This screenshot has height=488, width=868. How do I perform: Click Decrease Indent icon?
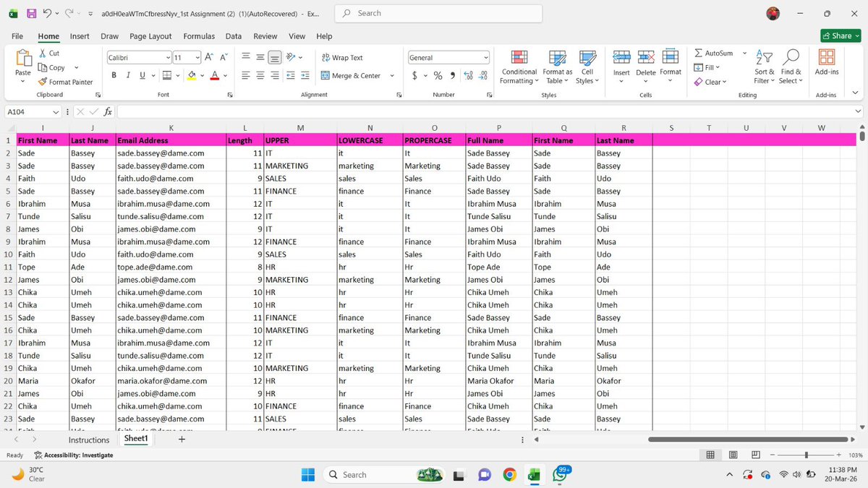tap(291, 75)
